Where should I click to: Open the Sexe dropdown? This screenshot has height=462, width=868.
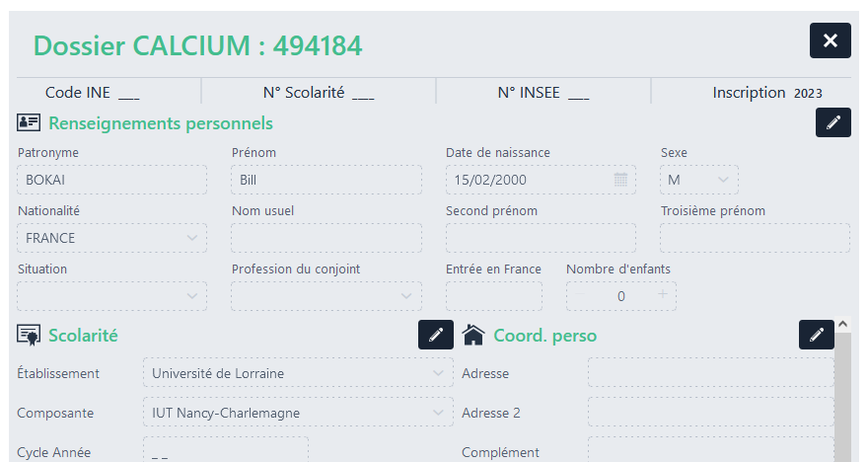(723, 180)
